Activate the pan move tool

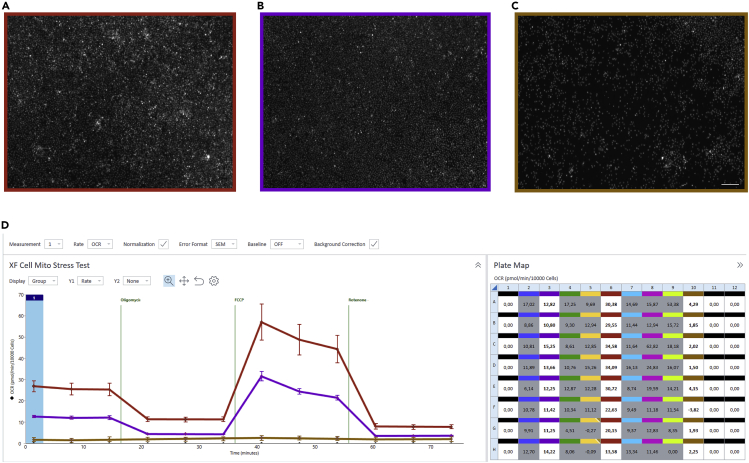(x=184, y=281)
